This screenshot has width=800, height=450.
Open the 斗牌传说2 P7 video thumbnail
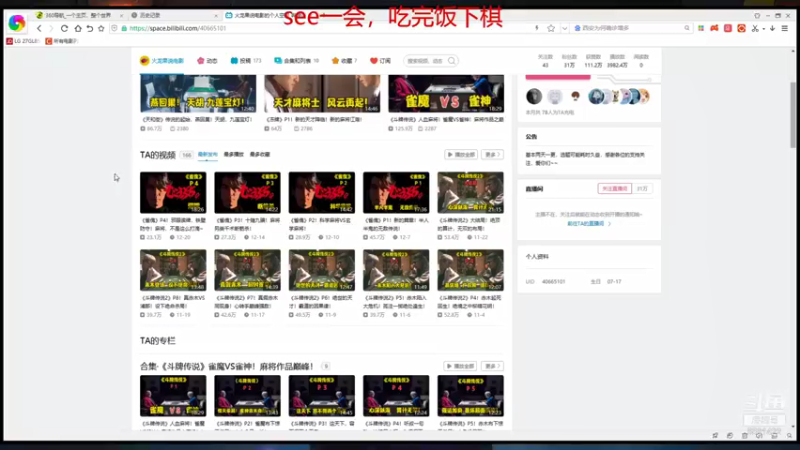(247, 270)
